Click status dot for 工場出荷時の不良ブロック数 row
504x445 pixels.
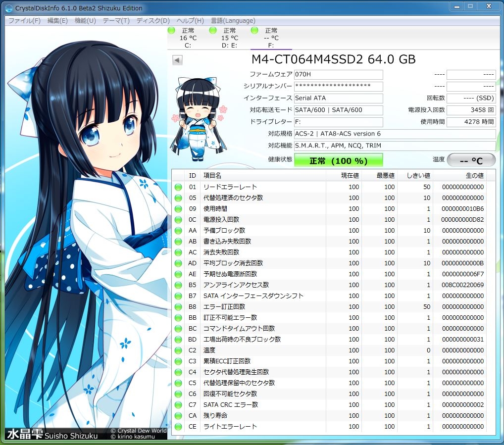pyautogui.click(x=178, y=340)
